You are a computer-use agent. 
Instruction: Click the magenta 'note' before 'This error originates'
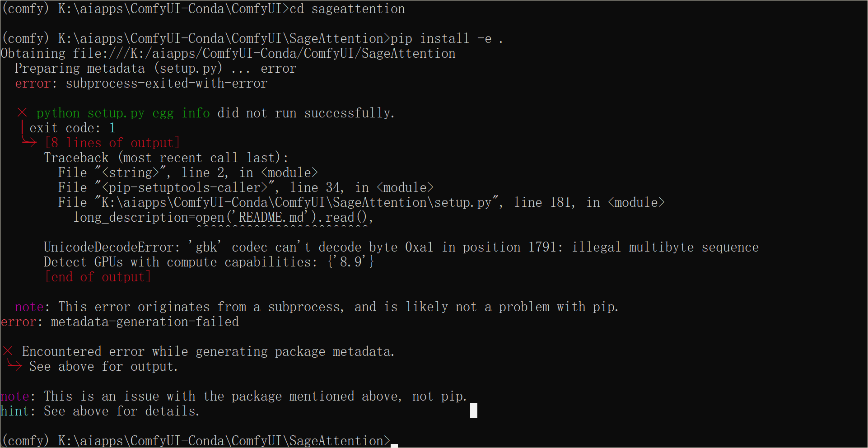coord(29,307)
